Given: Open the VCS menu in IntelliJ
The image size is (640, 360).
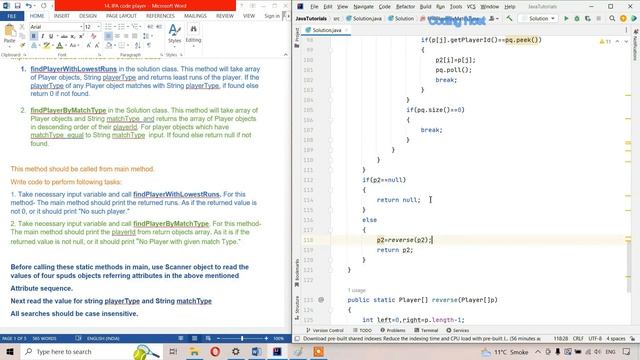Looking at the screenshot, I should [471, 7].
